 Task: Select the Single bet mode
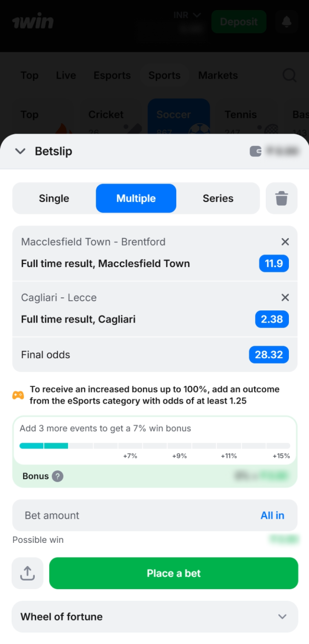(x=53, y=198)
